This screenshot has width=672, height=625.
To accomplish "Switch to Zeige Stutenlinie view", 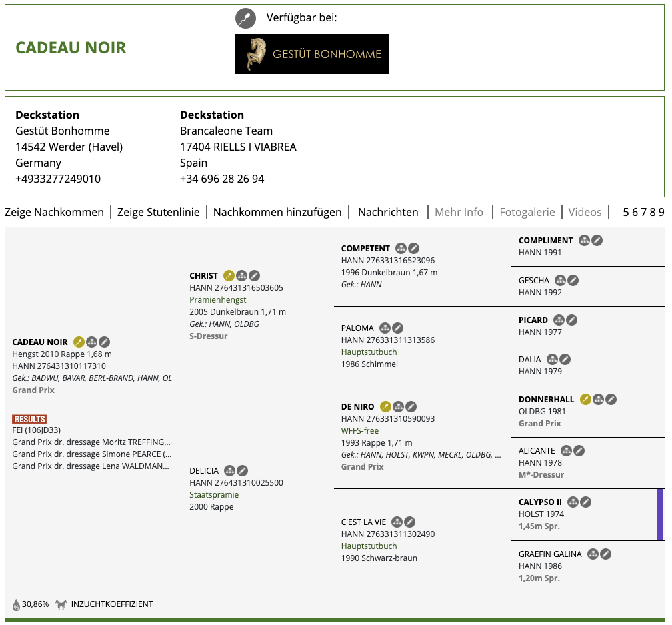I will [158, 212].
